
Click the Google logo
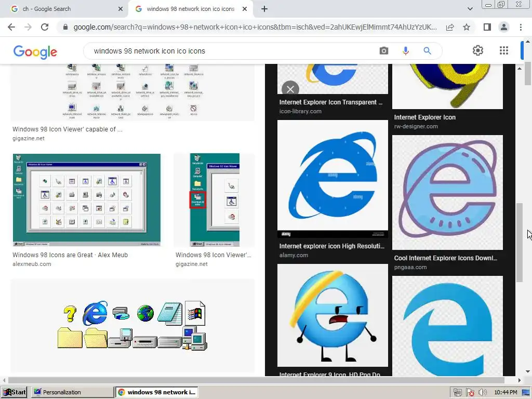click(x=35, y=51)
